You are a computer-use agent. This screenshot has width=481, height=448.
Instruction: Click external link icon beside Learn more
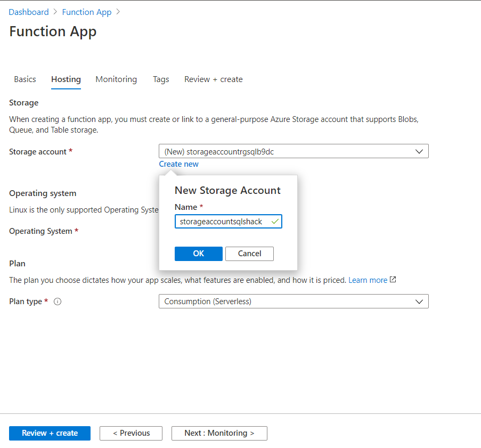pos(393,280)
